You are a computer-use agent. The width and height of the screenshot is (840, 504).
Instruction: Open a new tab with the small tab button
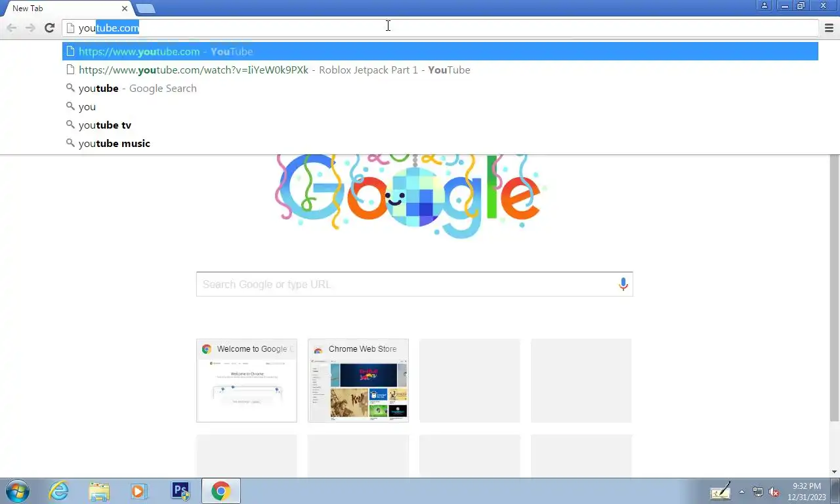pos(146,9)
